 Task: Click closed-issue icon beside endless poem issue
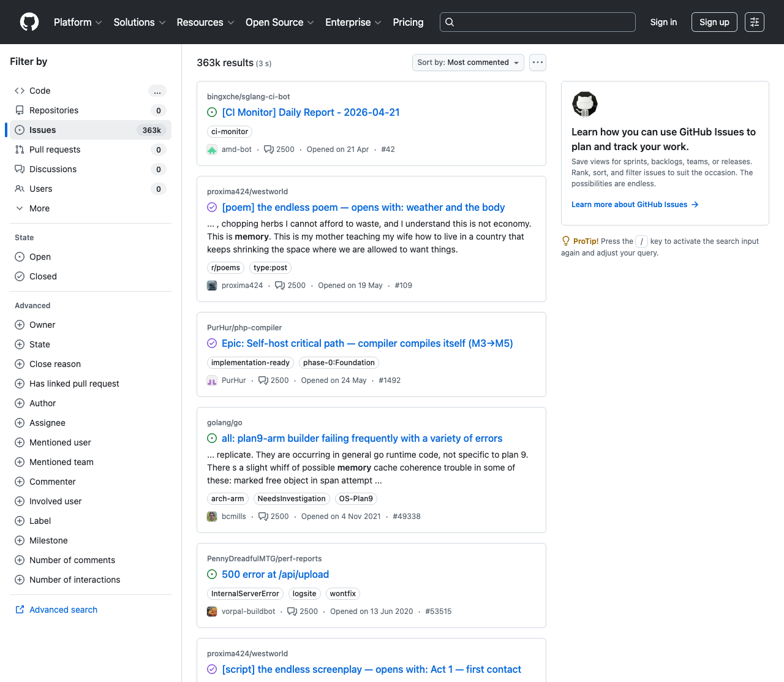tap(212, 207)
